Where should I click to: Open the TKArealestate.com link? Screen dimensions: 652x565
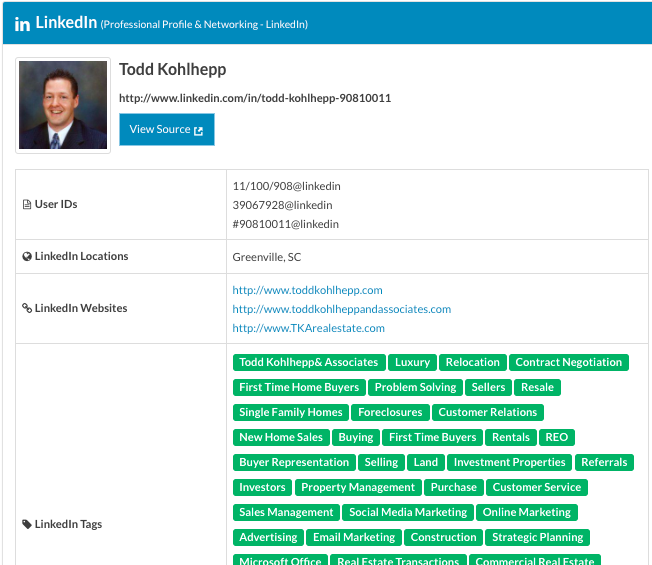pos(308,328)
